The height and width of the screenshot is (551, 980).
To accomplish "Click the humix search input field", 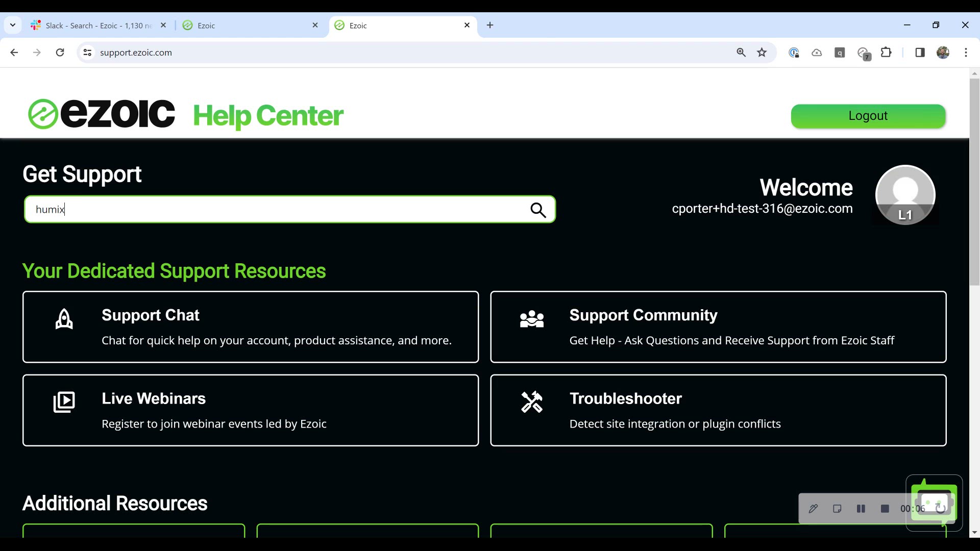I will [276, 210].
